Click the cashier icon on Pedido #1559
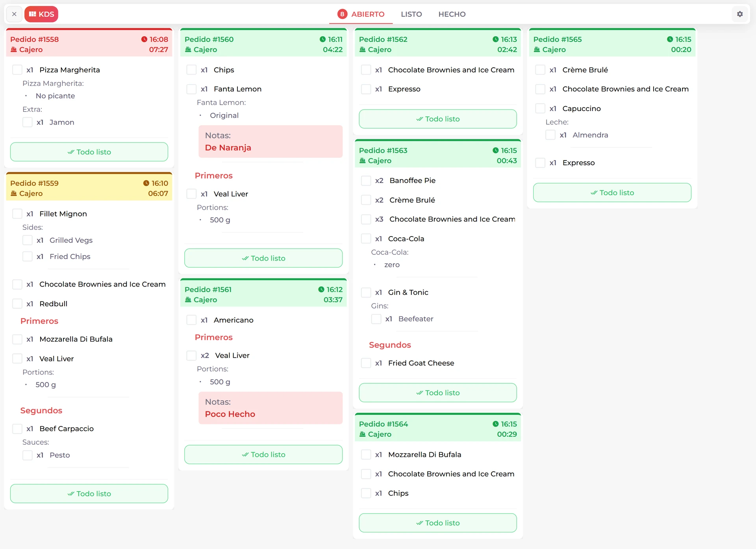The width and height of the screenshot is (756, 549). pos(14,193)
